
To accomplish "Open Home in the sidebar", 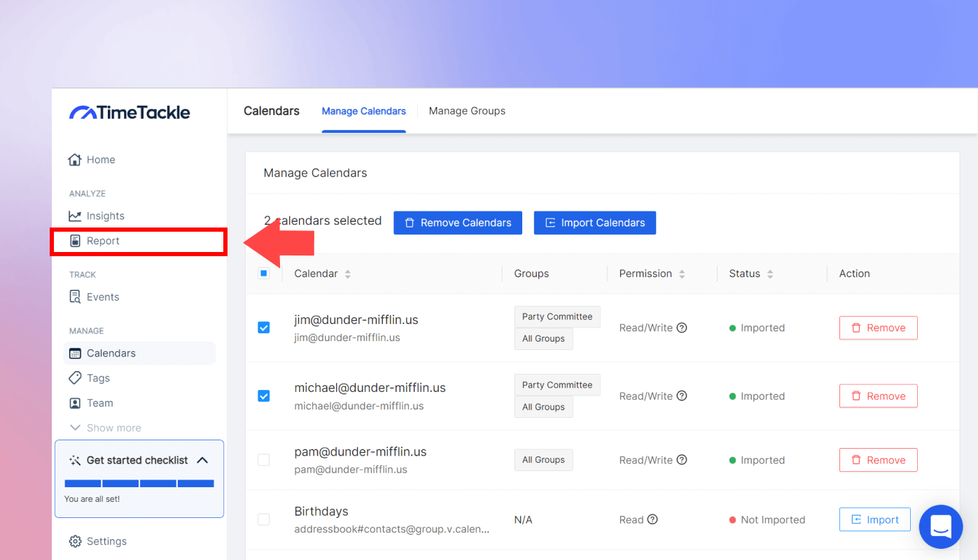I will [91, 160].
